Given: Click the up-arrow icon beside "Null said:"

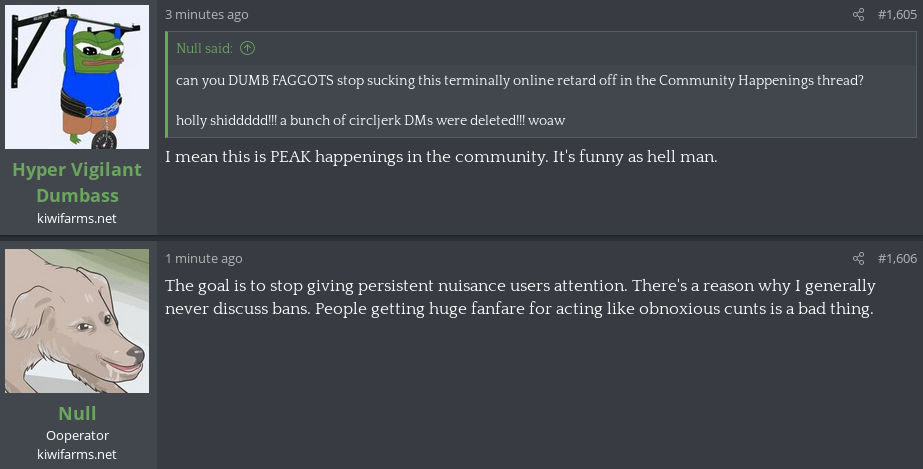Looking at the screenshot, I should [x=248, y=48].
